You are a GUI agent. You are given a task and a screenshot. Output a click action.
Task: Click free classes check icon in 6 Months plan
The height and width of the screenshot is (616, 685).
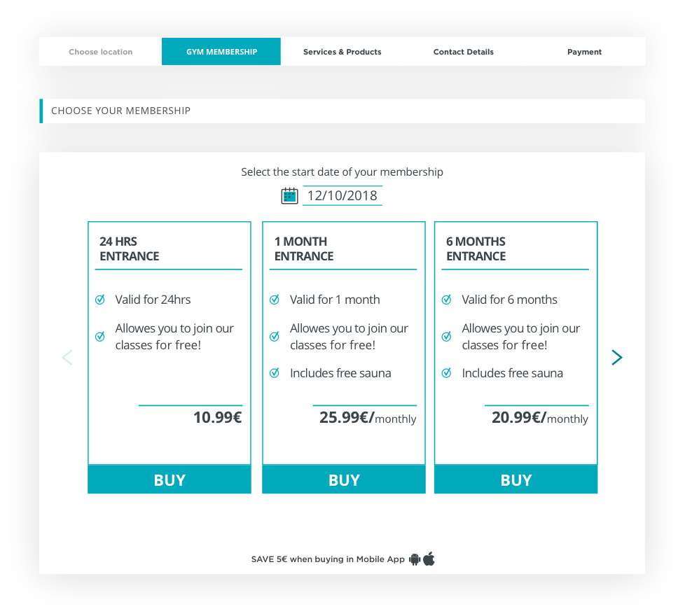click(446, 337)
